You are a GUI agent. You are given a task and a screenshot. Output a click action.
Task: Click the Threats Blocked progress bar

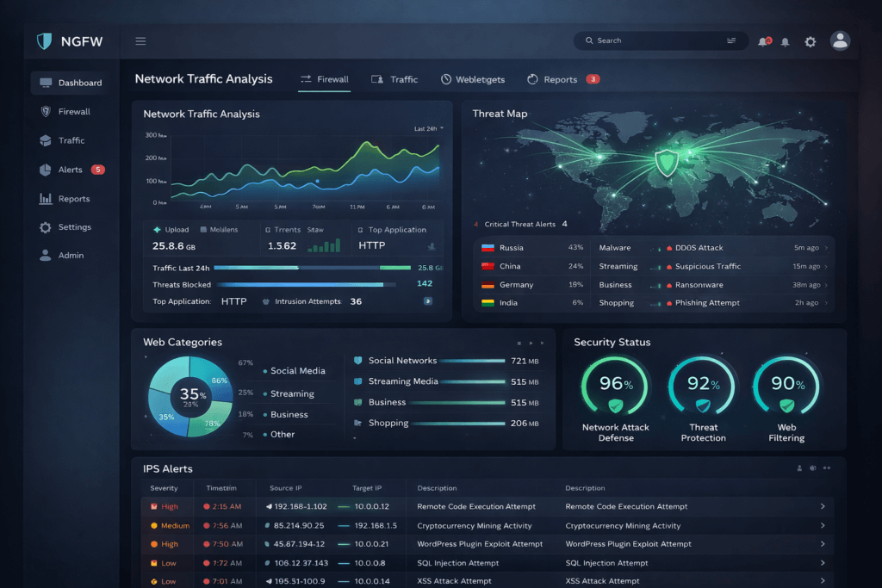298,284
